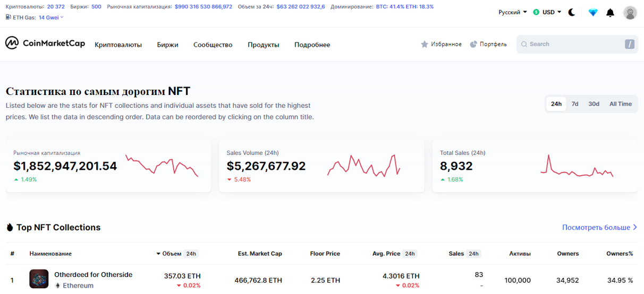Viewport: 644px width, 294px height.
Task: Click the Floor Price column header
Action: (325, 254)
